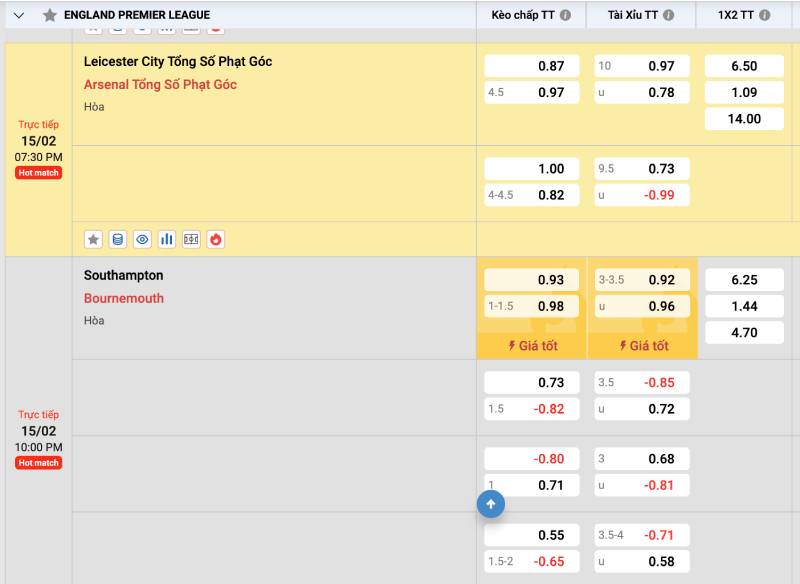Click Hot match badge for 07:30 PM
Image resolution: width=800 pixels, height=584 pixels.
point(38,173)
